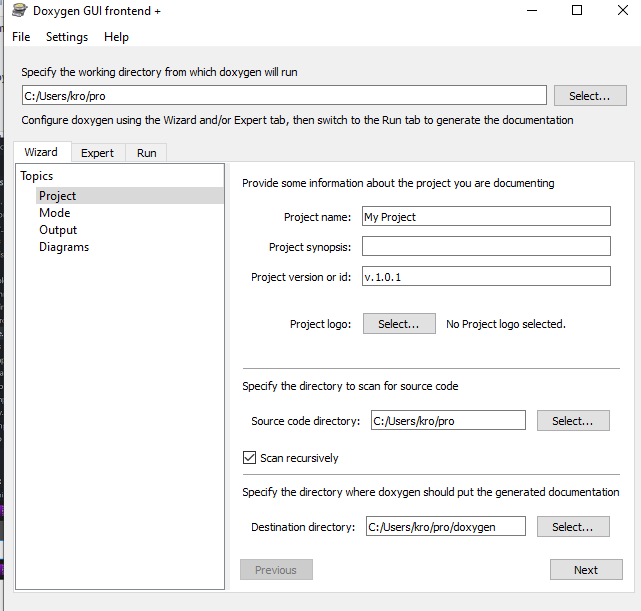641x611 pixels.
Task: Focus the Project synopsis text field
Action: (486, 247)
